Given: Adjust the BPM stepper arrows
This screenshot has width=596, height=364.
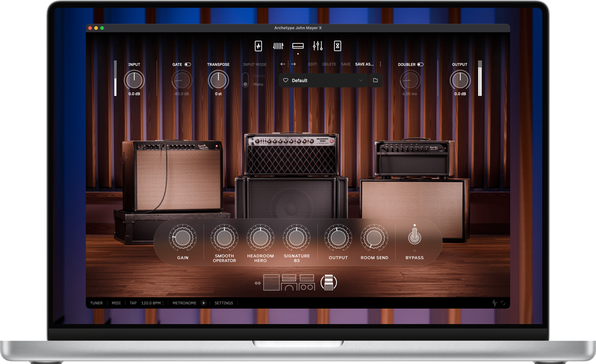Looking at the screenshot, I should coord(163,303).
